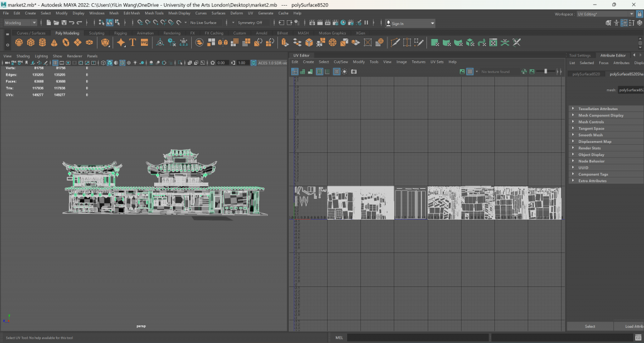Toggle wireframe display in UV Editor toolbar
644x343 pixels.
click(x=295, y=72)
